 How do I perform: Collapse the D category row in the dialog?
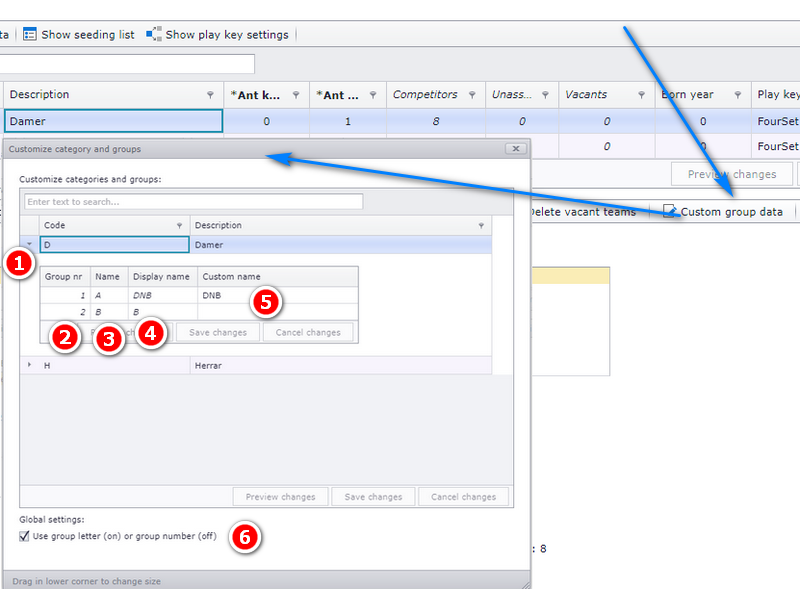click(x=29, y=244)
